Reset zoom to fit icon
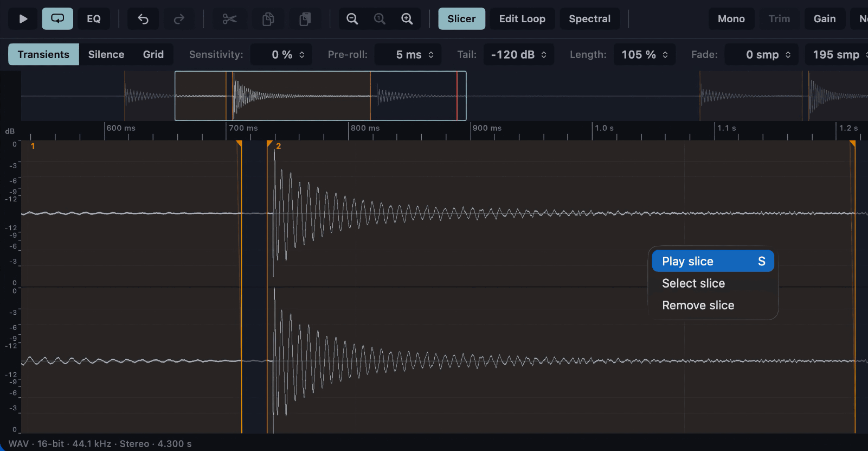The height and width of the screenshot is (451, 868). coord(380,19)
